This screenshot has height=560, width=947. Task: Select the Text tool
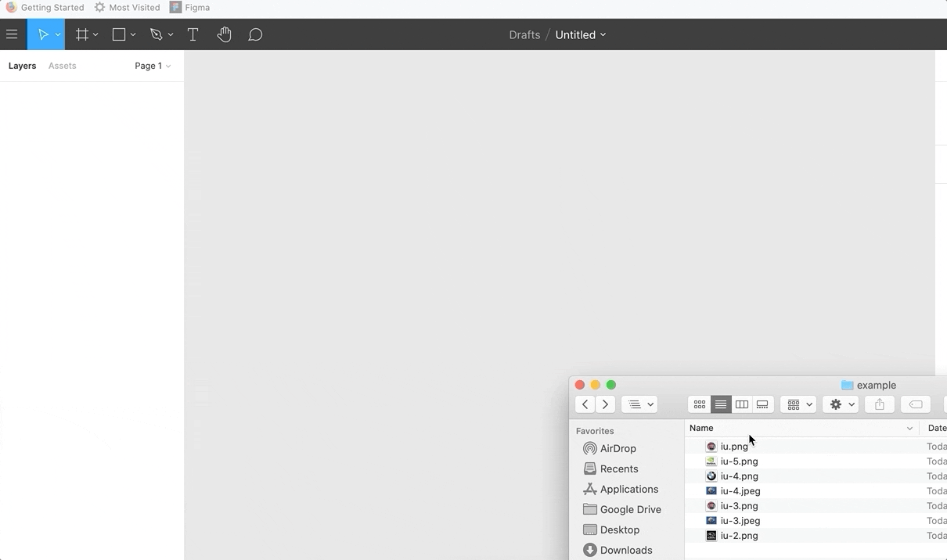[193, 34]
